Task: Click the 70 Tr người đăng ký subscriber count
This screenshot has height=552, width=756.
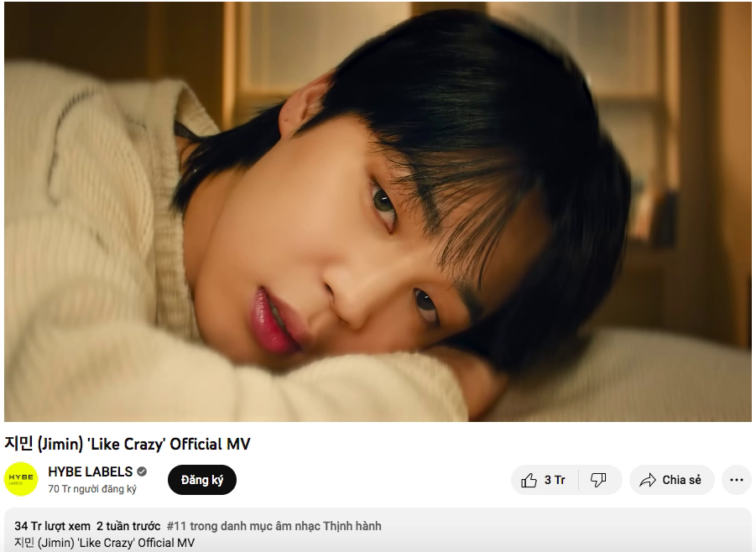Action: [92, 489]
